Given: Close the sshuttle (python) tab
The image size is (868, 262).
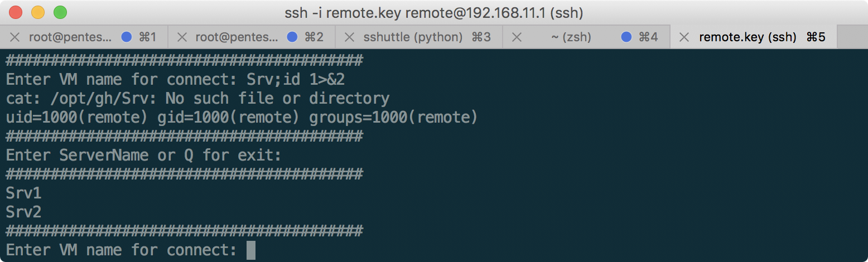Looking at the screenshot, I should pos(349,37).
